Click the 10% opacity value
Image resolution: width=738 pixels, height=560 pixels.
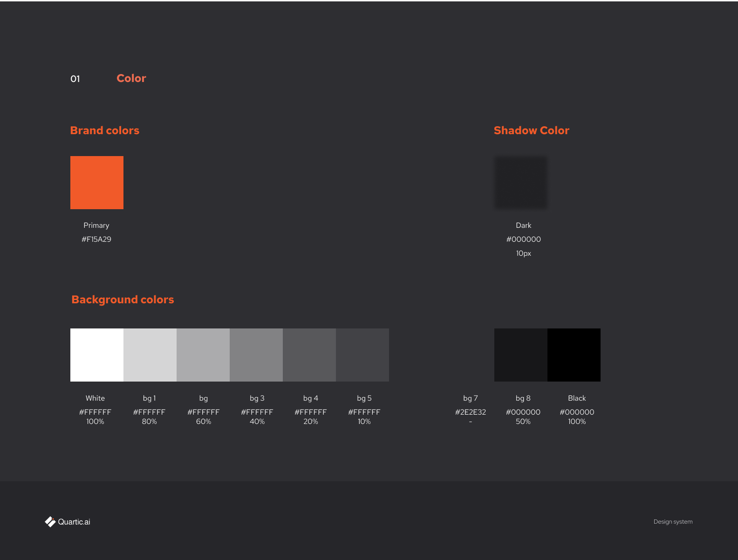tap(364, 422)
